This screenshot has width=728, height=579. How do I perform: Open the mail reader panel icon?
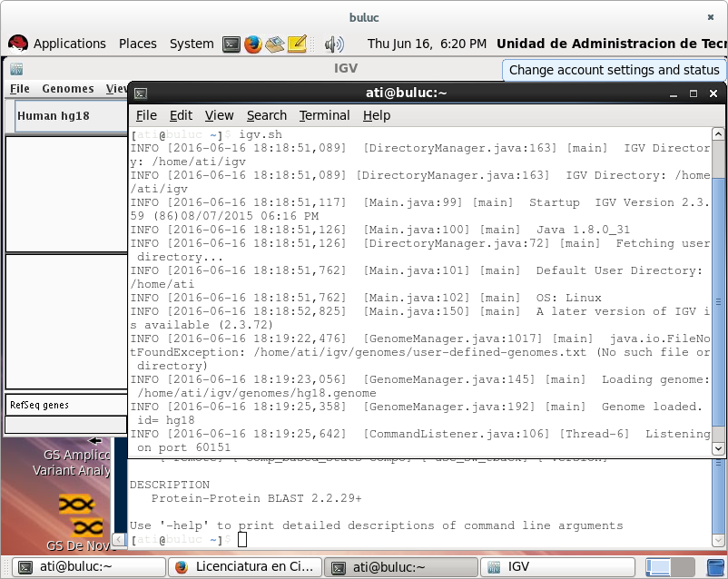[275, 44]
